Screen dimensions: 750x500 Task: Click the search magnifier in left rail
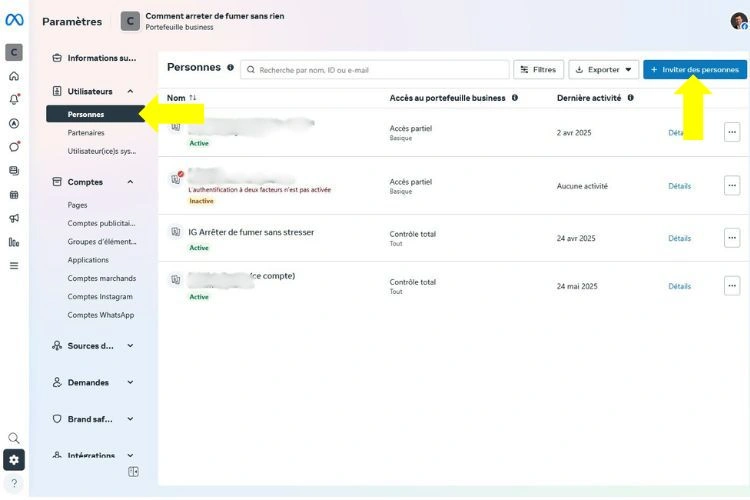coord(14,438)
